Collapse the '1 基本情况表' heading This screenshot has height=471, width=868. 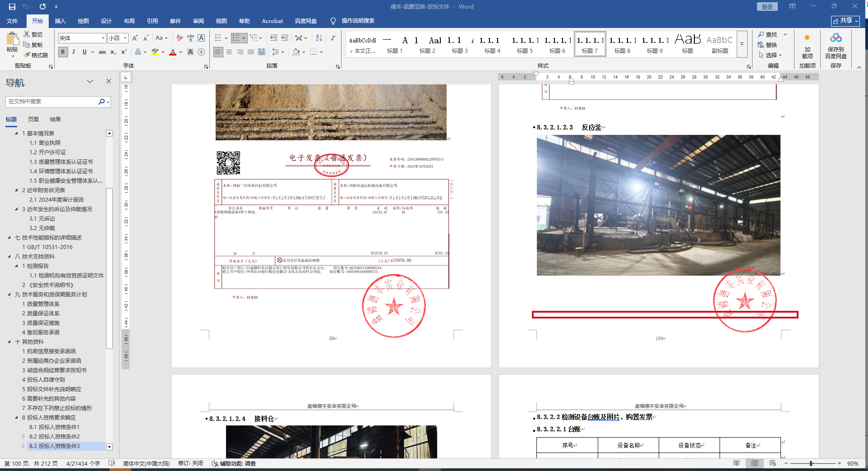[x=17, y=134]
